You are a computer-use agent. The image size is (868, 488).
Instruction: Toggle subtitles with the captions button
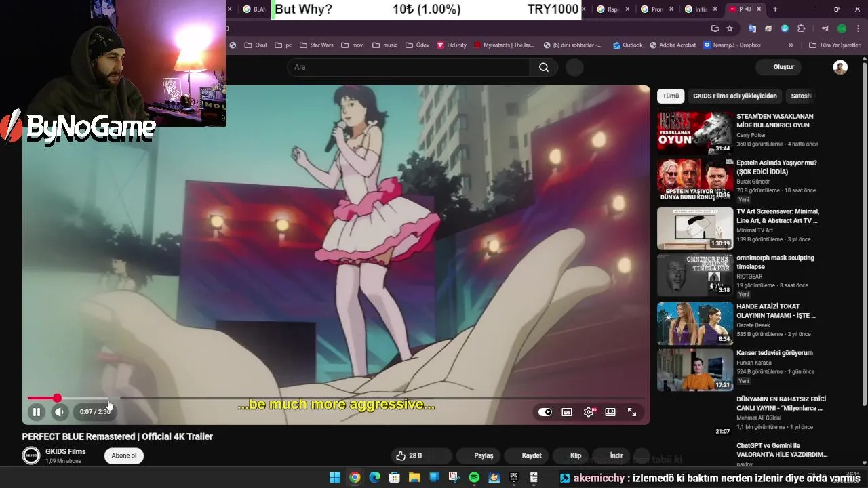click(x=567, y=412)
